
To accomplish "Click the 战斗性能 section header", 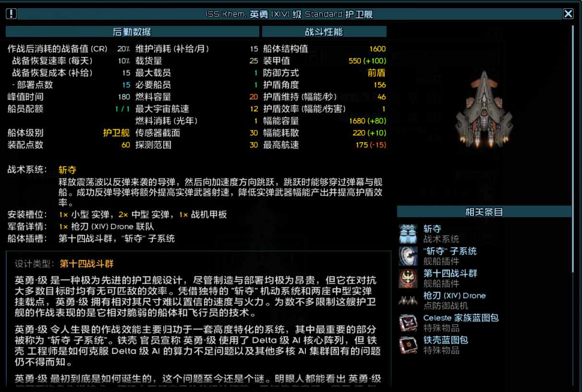I will click(x=324, y=32).
